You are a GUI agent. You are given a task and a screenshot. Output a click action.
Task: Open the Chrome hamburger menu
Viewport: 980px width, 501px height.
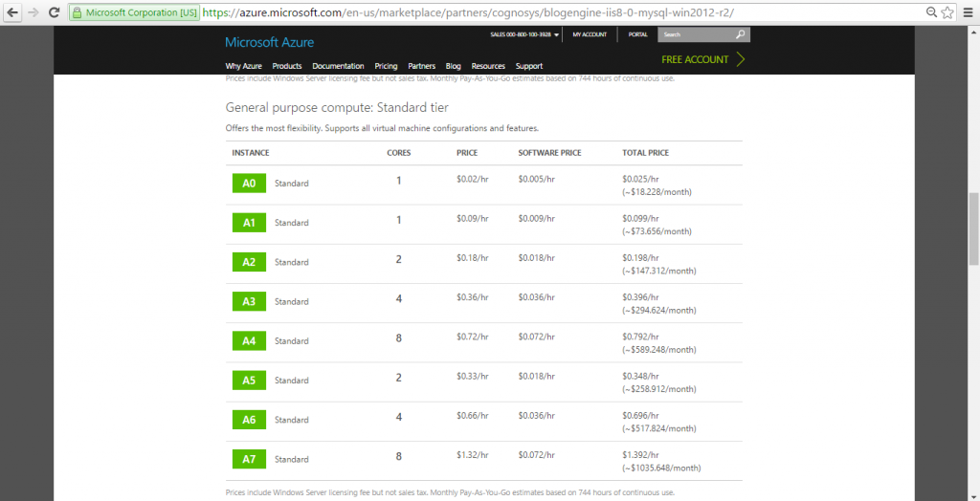pos(968,13)
